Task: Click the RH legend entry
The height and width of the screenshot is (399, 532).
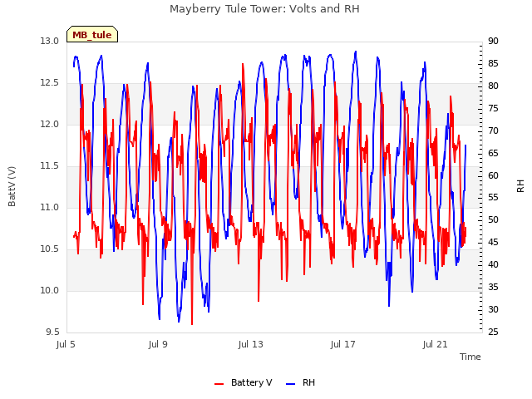Action: pos(301,382)
